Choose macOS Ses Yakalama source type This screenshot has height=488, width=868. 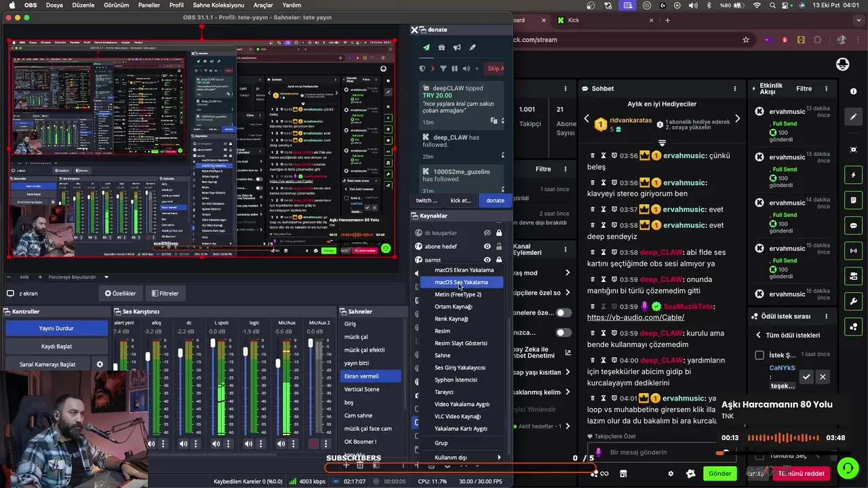(461, 282)
